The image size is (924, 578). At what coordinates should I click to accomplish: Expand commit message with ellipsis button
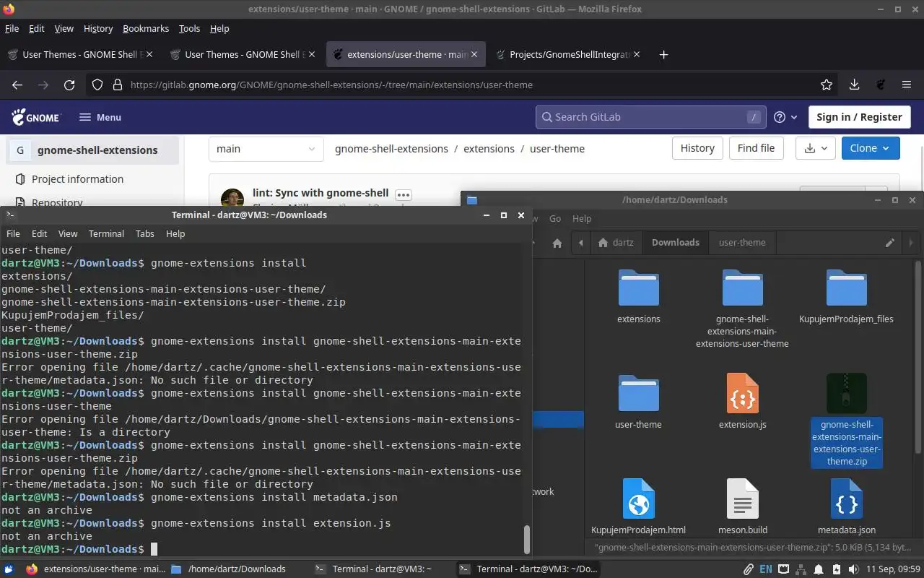[x=404, y=194]
